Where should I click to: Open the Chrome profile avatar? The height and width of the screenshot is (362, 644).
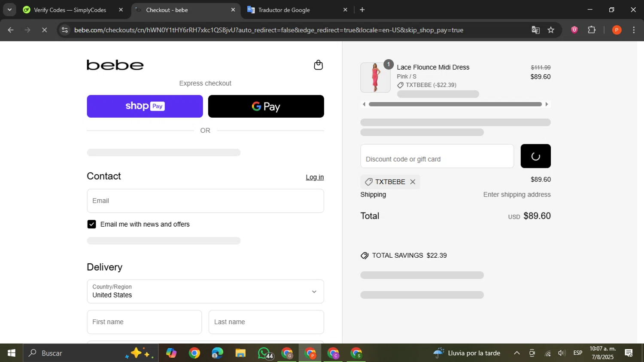pyautogui.click(x=617, y=30)
